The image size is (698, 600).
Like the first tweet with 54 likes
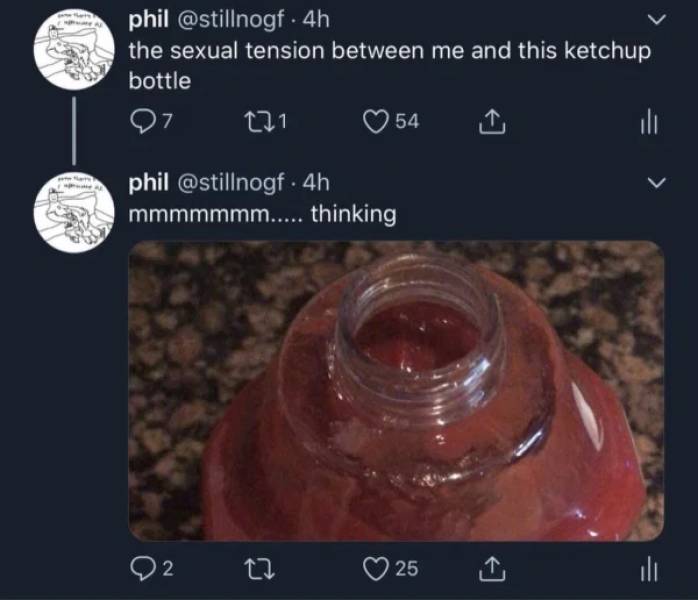pyautogui.click(x=375, y=122)
